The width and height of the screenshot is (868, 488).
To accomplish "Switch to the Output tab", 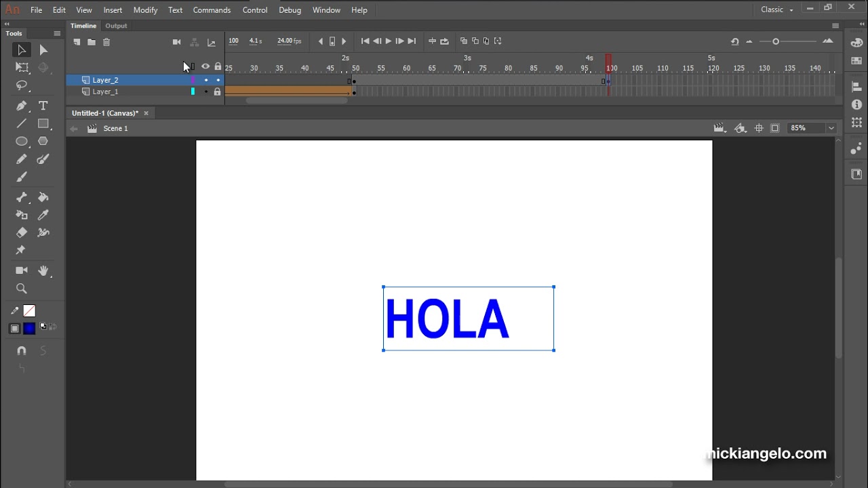I will pyautogui.click(x=116, y=26).
